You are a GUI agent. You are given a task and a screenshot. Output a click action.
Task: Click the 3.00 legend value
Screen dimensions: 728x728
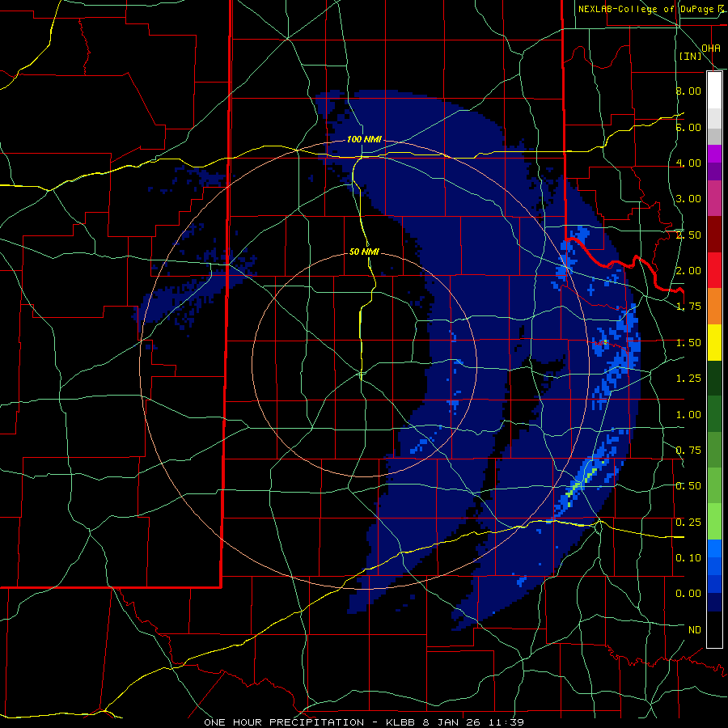click(x=688, y=199)
